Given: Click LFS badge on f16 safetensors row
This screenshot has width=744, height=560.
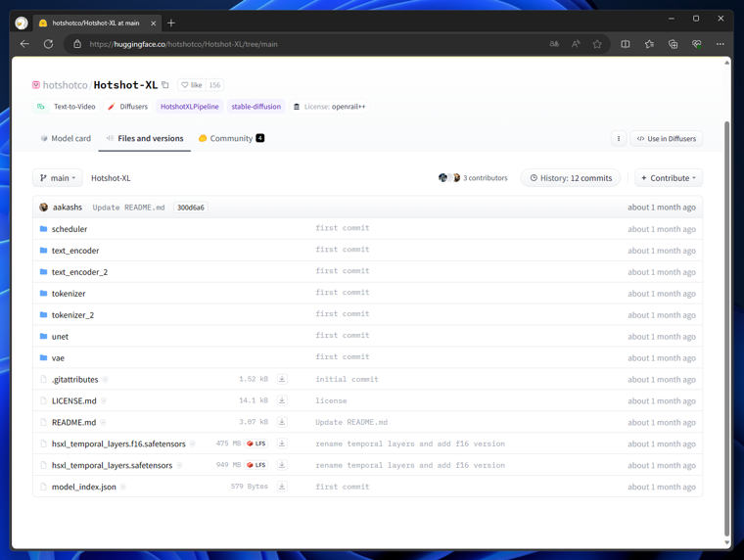Looking at the screenshot, I should (256, 443).
